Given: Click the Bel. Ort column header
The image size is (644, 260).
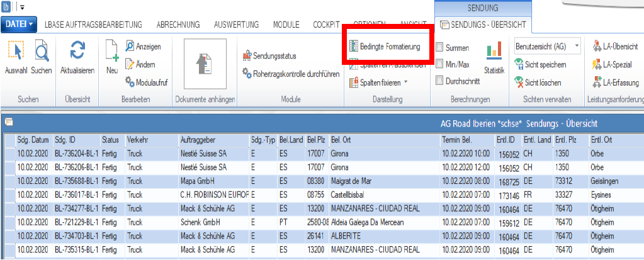Looking at the screenshot, I should 385,140.
